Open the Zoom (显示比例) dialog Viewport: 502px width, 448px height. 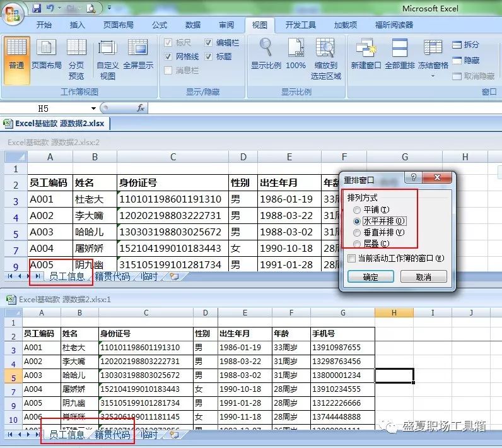[x=266, y=54]
